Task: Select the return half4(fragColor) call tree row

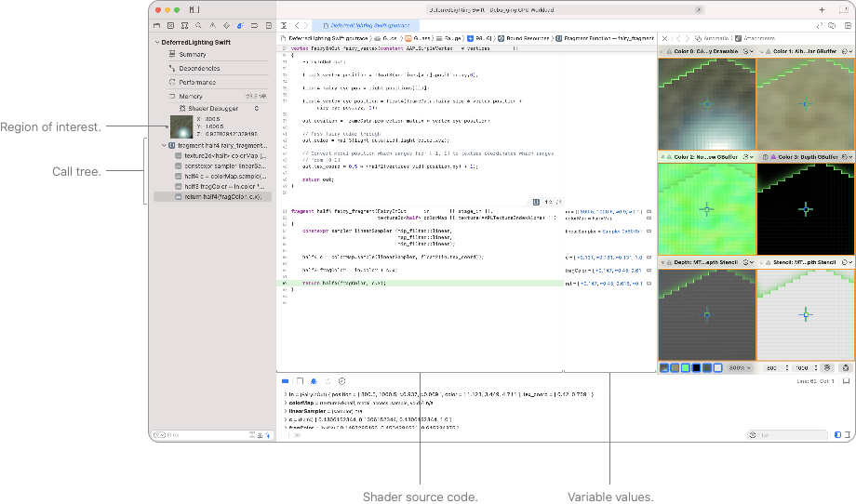Action: coord(221,197)
